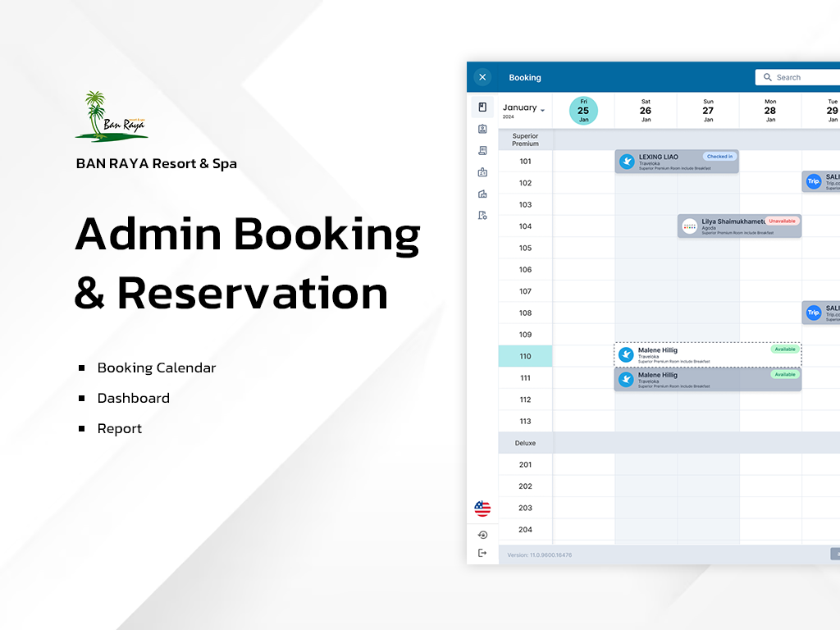
Task: Click the Version 11.0.9600.16476 text
Action: [x=540, y=555]
